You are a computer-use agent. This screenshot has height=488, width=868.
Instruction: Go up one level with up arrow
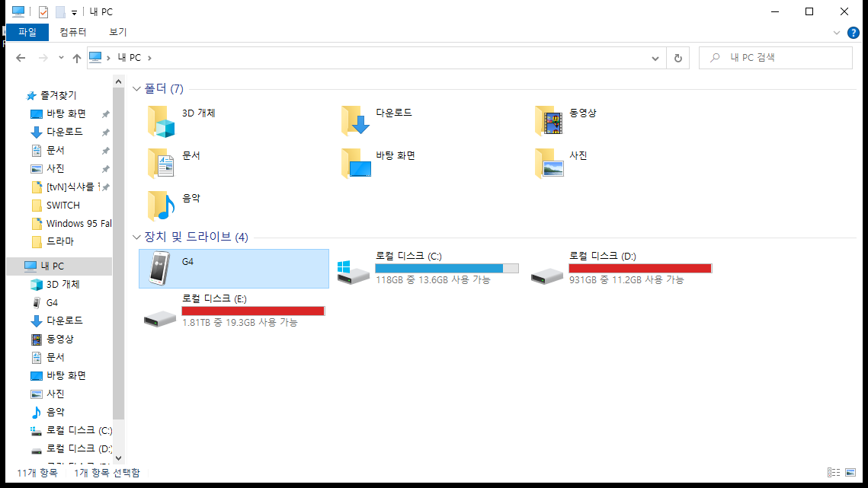tap(76, 58)
